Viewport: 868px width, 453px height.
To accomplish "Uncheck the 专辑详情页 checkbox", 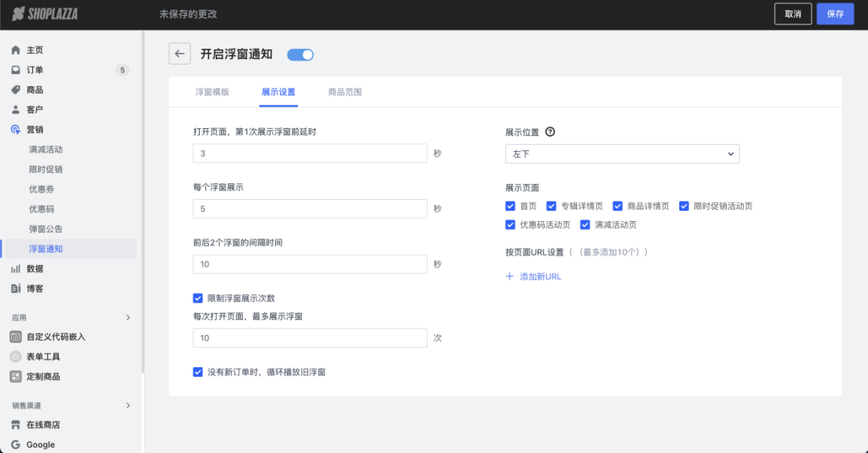I will pyautogui.click(x=551, y=206).
